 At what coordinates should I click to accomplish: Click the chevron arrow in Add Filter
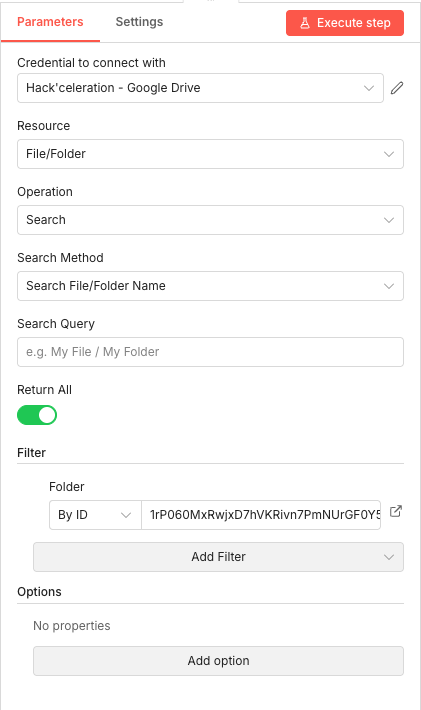(x=389, y=557)
